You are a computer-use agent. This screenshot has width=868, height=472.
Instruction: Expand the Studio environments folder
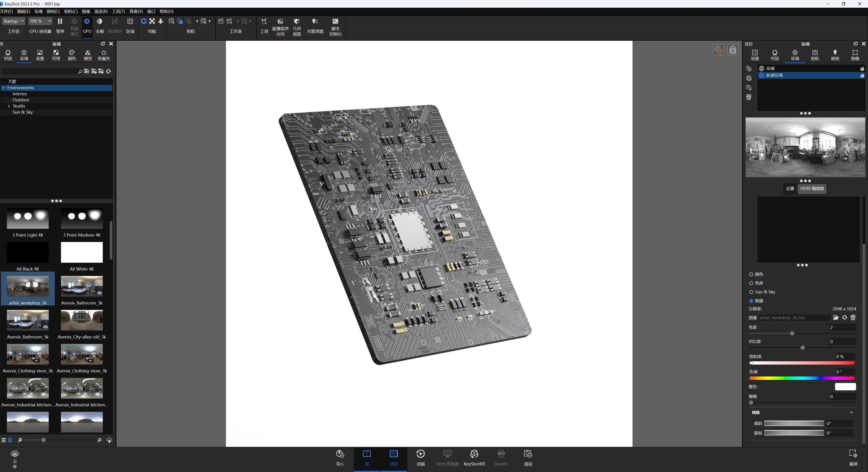pos(9,106)
